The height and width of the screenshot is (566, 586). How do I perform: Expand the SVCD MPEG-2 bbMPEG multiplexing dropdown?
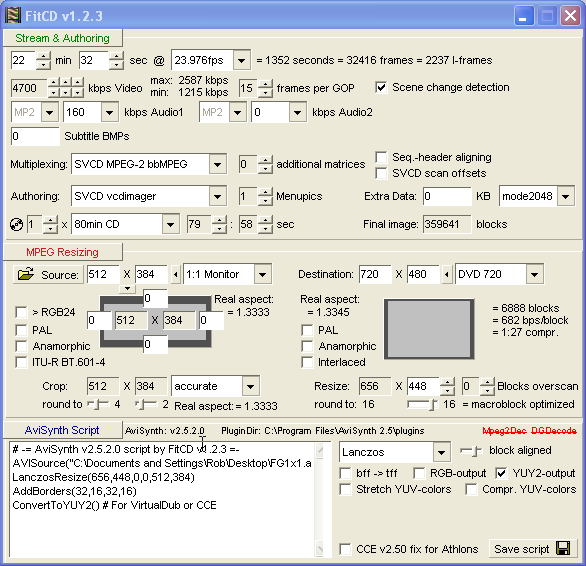click(x=218, y=164)
